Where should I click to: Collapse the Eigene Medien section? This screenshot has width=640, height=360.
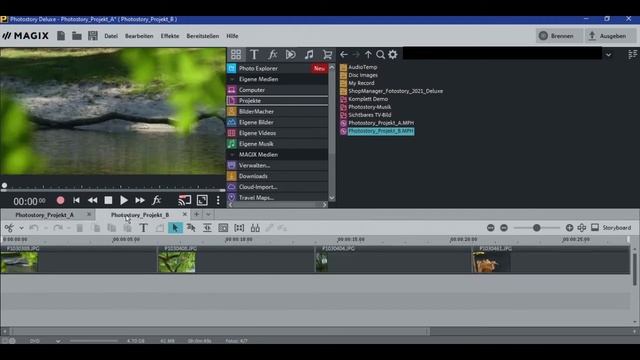(232, 79)
